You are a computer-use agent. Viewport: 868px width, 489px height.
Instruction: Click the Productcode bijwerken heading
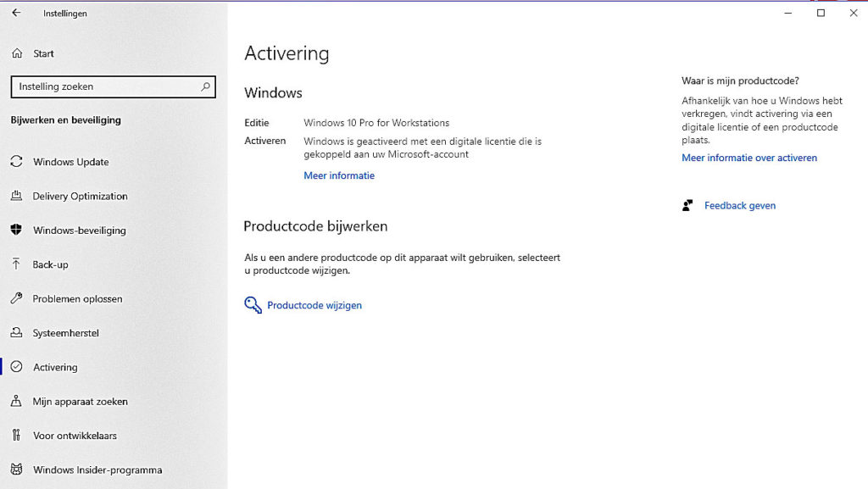click(x=315, y=226)
